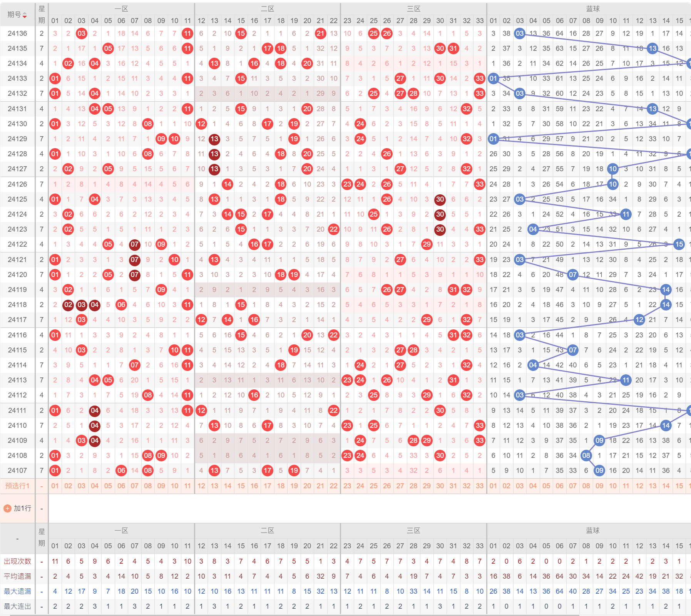Select red number 13 in the 预选行1 row
The image size is (691, 616).
click(x=214, y=486)
